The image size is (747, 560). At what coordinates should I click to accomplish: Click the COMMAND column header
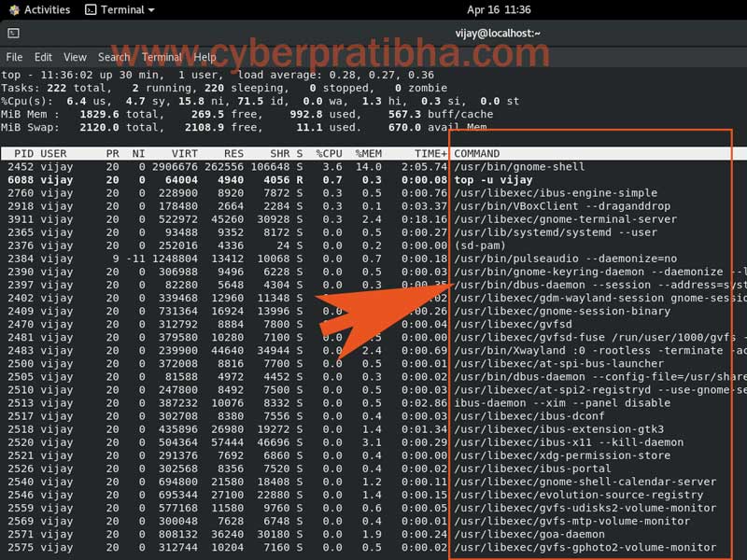476,153
